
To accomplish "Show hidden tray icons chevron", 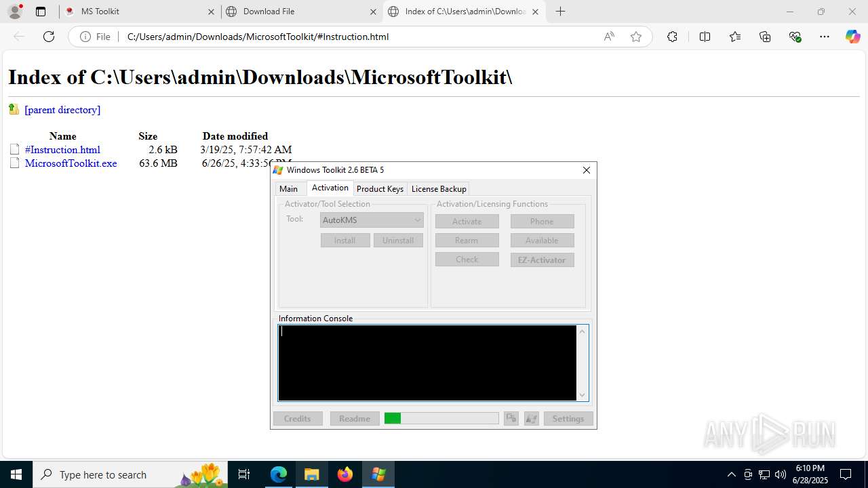I will (731, 474).
